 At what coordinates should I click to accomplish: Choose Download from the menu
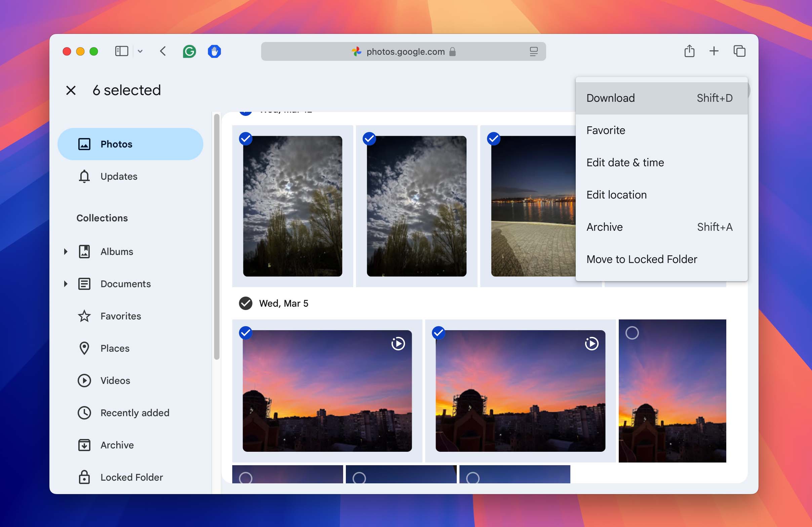point(661,98)
